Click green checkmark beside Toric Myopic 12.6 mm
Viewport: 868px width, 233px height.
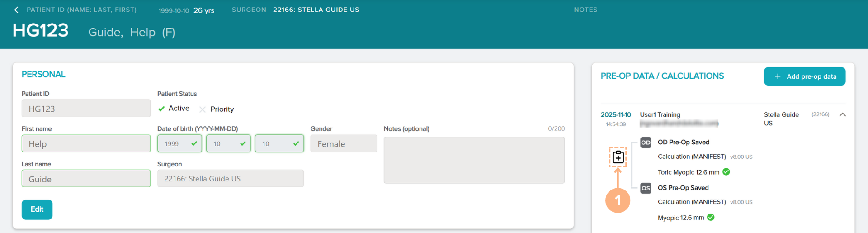726,172
